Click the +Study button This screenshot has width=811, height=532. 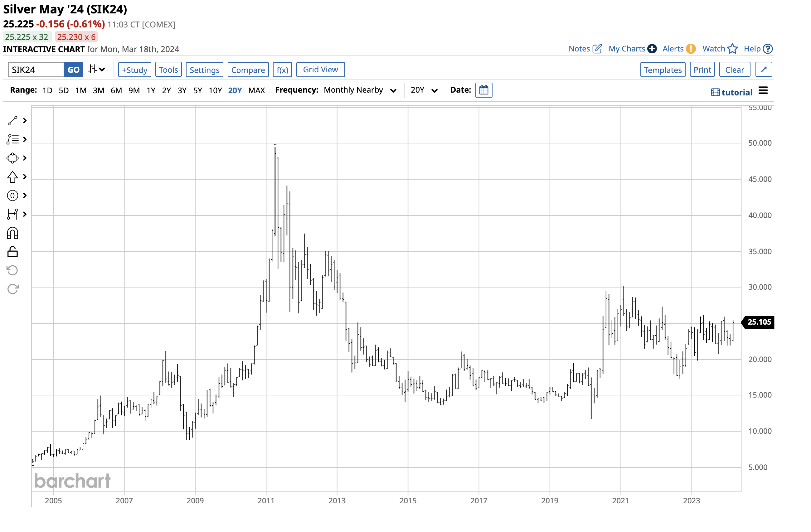(135, 70)
